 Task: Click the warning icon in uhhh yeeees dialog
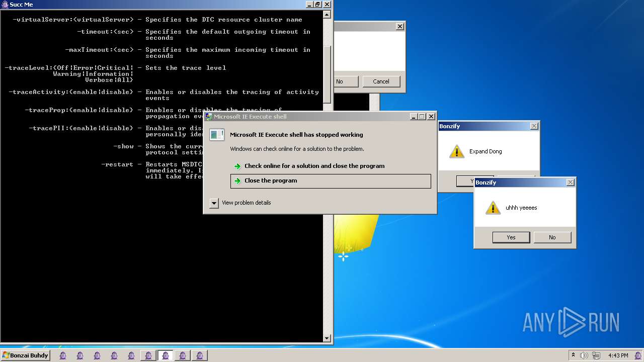pyautogui.click(x=493, y=208)
